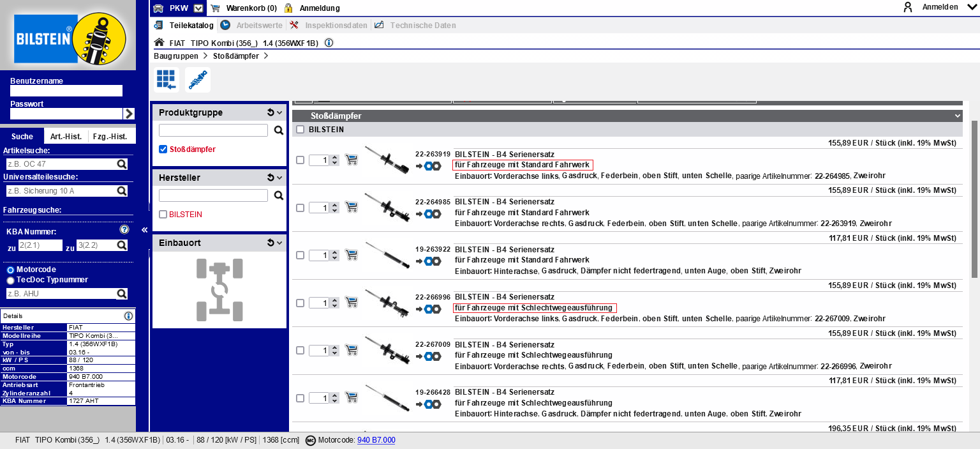Collapse the Stoßdämpfer results section
This screenshot has width=980, height=449.
[x=957, y=116]
